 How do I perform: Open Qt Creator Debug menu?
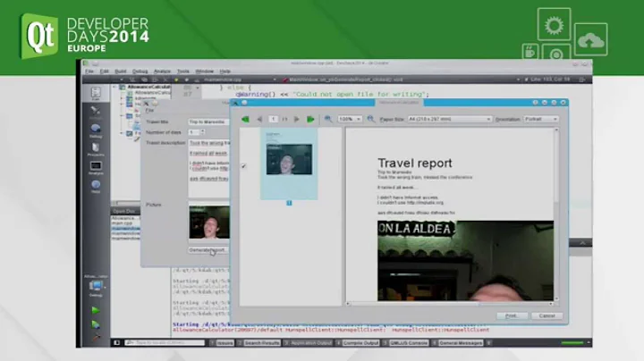(140, 71)
